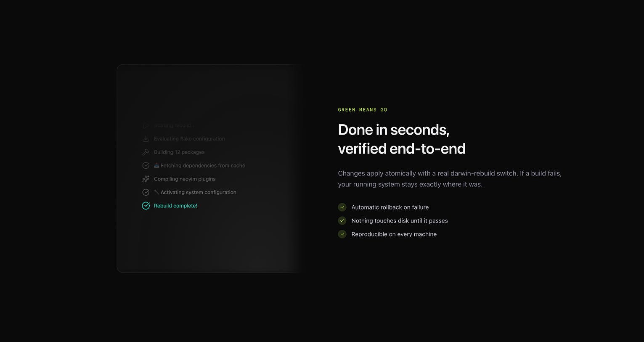Click the 'Nothing touches disk until it passes' text
644x342 pixels.
click(400, 221)
